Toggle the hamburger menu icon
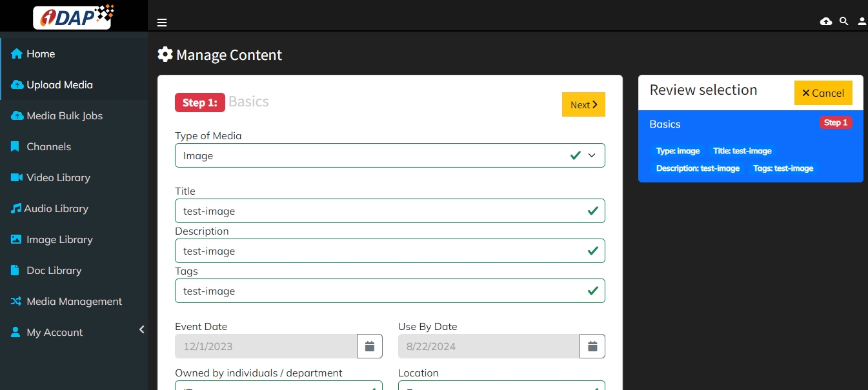The height and width of the screenshot is (390, 868). (x=162, y=23)
